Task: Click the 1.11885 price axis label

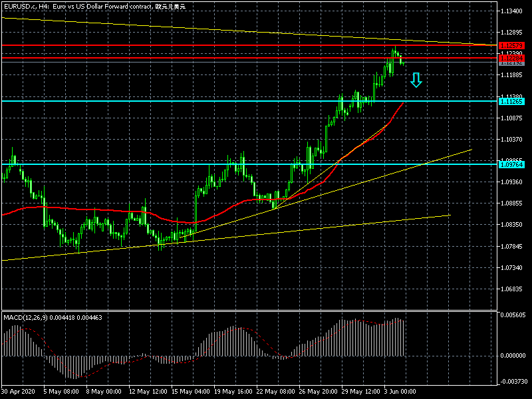Action: coord(511,75)
